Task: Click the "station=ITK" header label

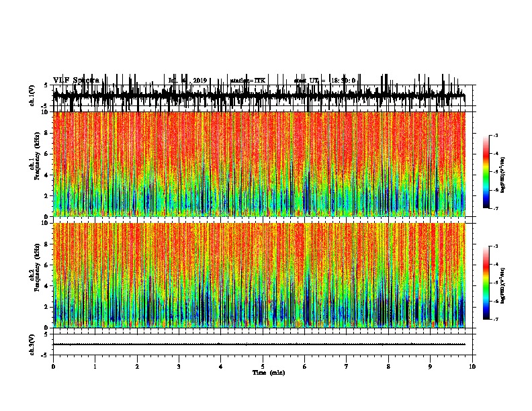Action: pyautogui.click(x=248, y=81)
